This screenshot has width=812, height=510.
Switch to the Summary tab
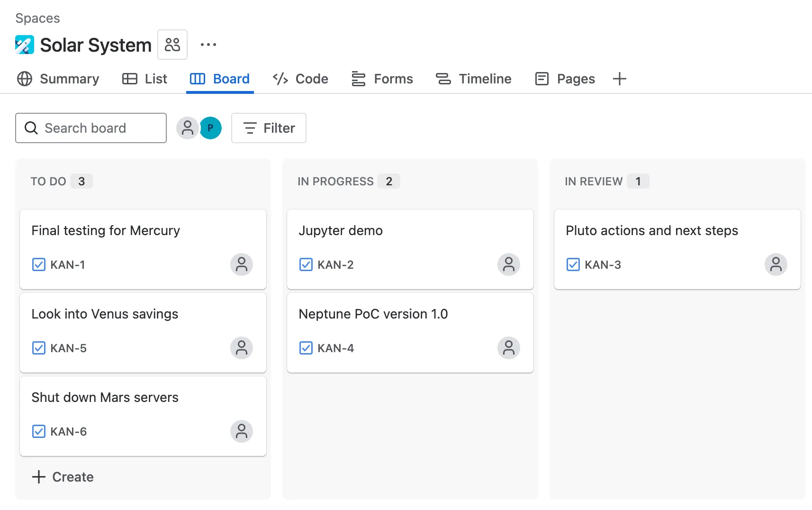pyautogui.click(x=58, y=79)
